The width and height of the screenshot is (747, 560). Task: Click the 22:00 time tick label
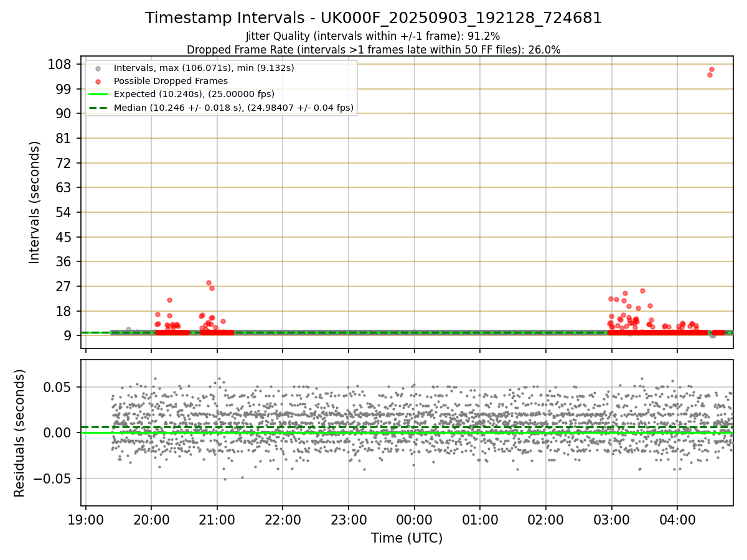click(x=283, y=519)
